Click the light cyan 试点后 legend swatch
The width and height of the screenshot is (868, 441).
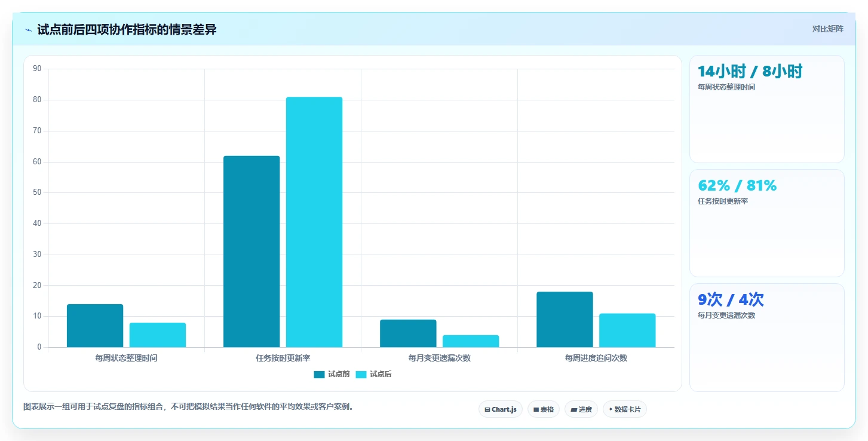(x=361, y=375)
